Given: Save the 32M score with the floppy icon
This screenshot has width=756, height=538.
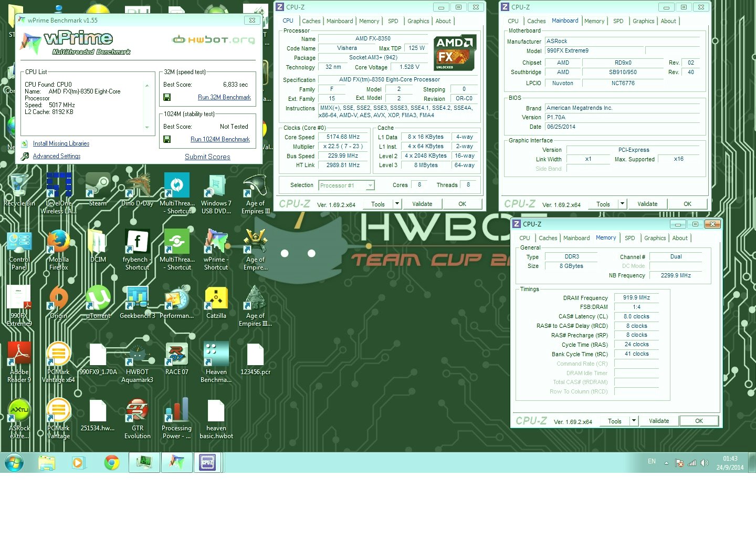Looking at the screenshot, I should click(x=167, y=97).
